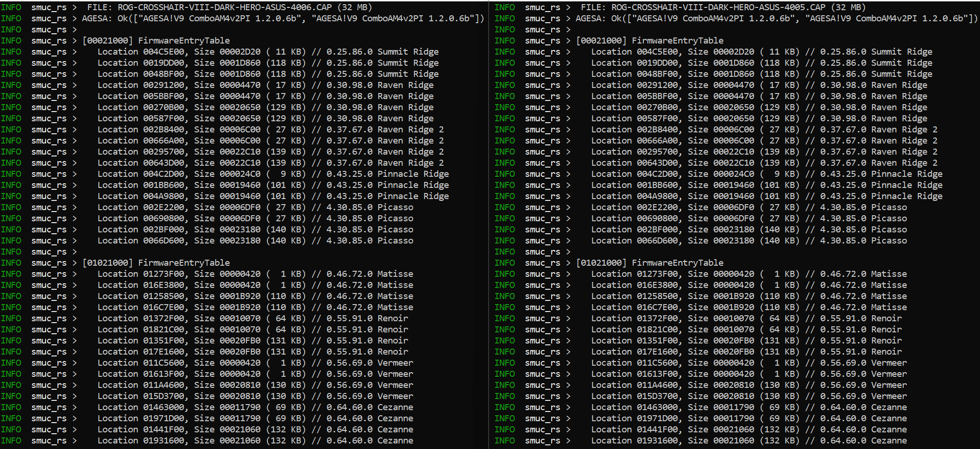
Task: Select Location 00666A00 in the 4006.CAP log
Action: click(141, 141)
